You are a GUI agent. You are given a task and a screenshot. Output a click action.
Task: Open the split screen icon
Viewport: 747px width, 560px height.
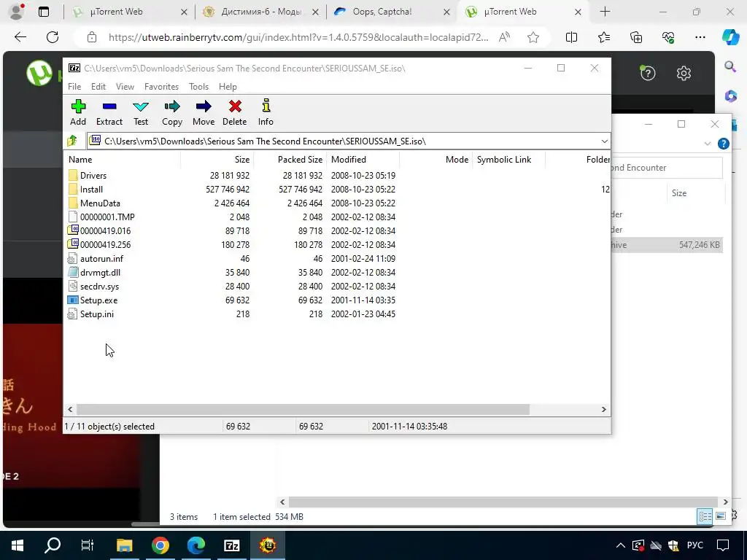tap(571, 37)
